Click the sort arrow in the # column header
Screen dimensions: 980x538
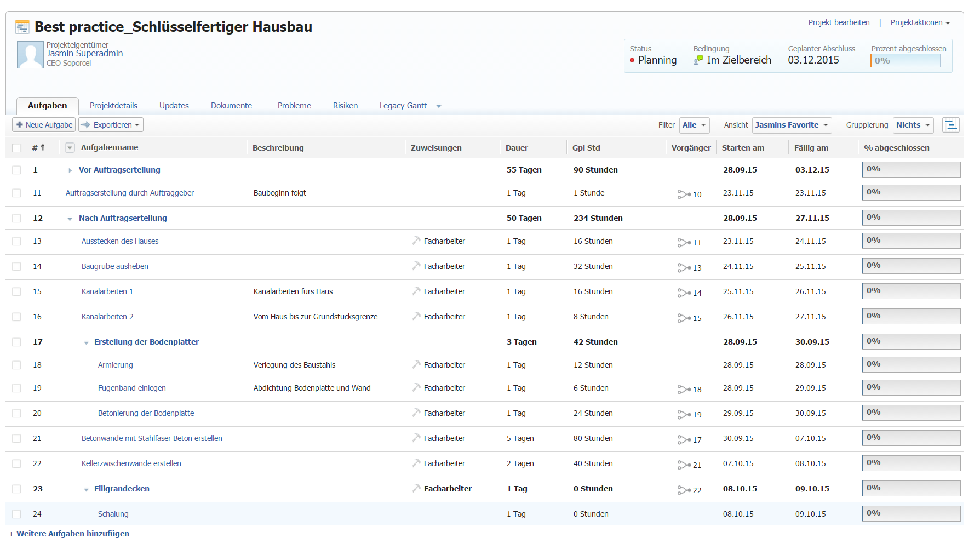click(x=43, y=147)
